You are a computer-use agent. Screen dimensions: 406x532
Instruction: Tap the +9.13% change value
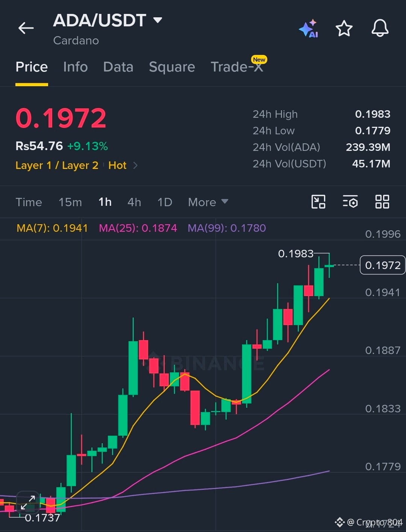pos(88,146)
